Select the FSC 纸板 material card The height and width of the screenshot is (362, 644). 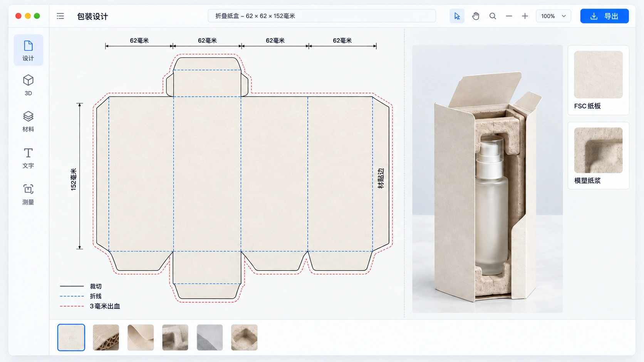[x=599, y=80]
